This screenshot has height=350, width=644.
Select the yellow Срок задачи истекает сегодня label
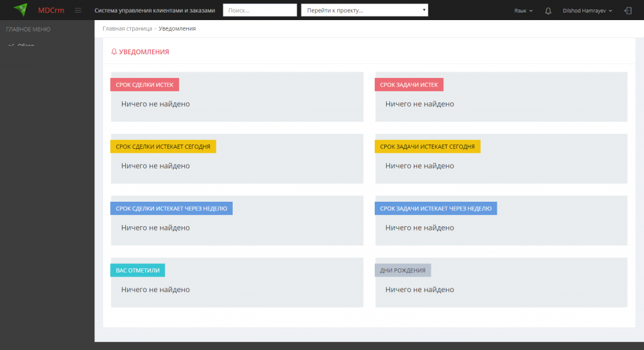click(428, 146)
